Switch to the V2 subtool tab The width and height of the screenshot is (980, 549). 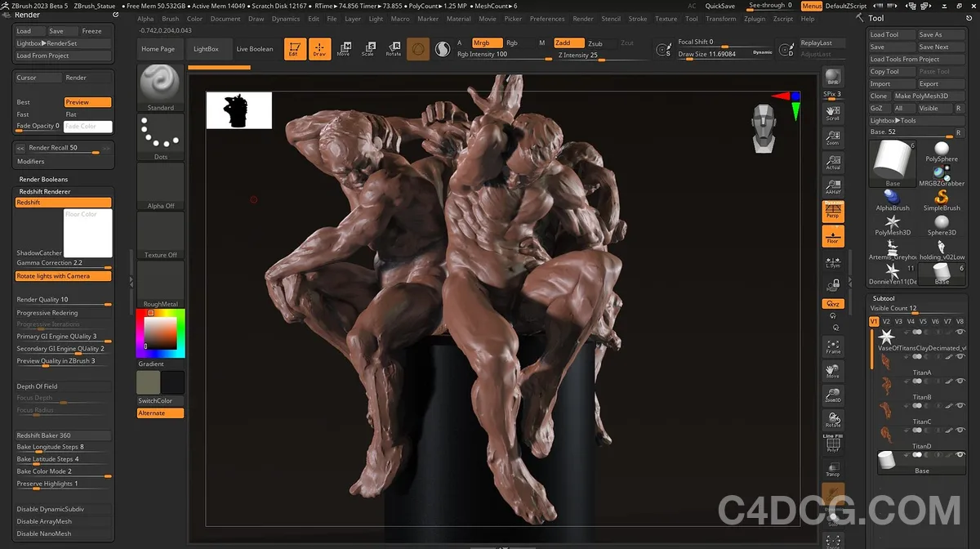click(886, 322)
